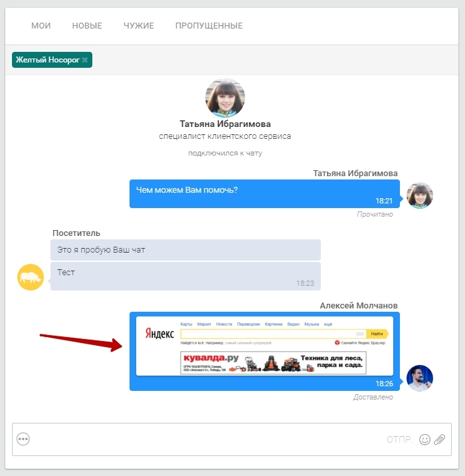Viewport: 465px width, 476px height.
Task: Focus the message input field
Action: pyautogui.click(x=232, y=439)
